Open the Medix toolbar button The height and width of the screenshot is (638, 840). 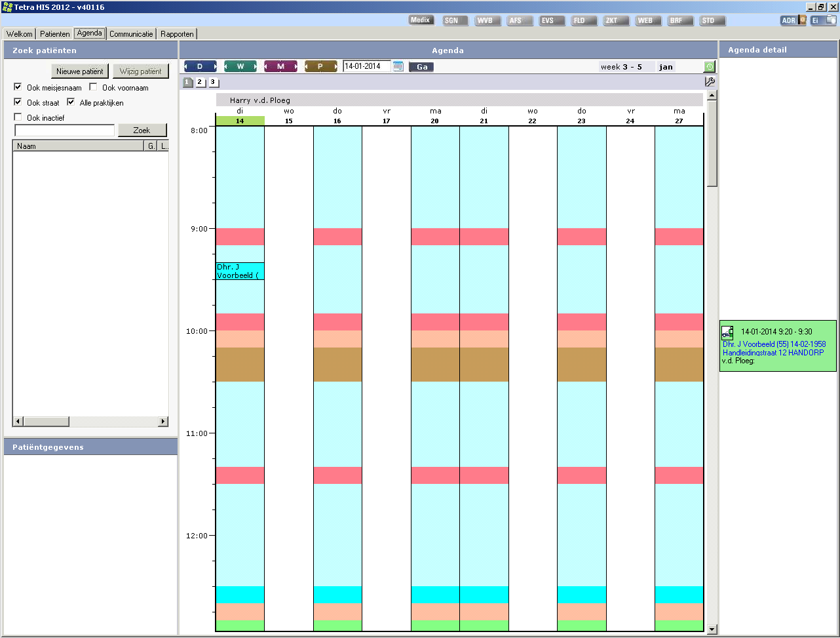point(420,20)
